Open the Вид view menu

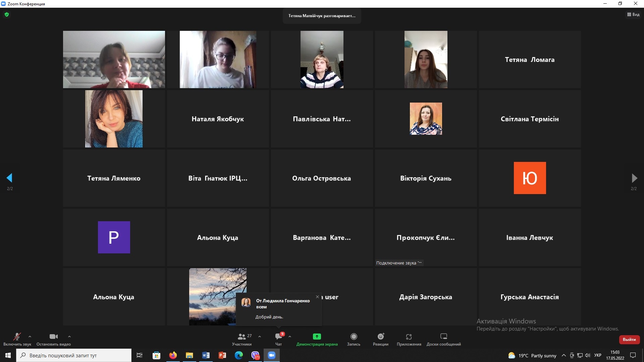[x=633, y=14]
